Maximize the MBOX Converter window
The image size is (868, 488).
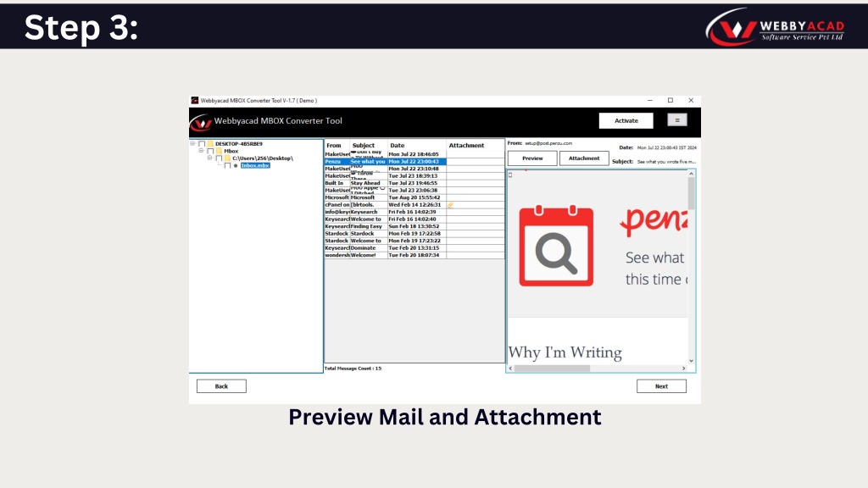670,100
